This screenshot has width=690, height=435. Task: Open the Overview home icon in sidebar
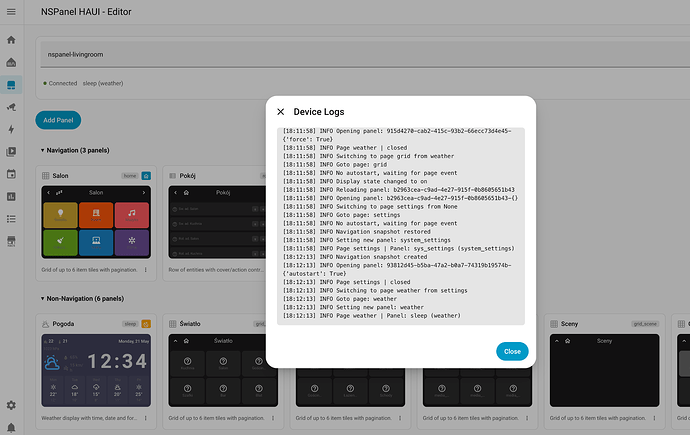point(11,40)
